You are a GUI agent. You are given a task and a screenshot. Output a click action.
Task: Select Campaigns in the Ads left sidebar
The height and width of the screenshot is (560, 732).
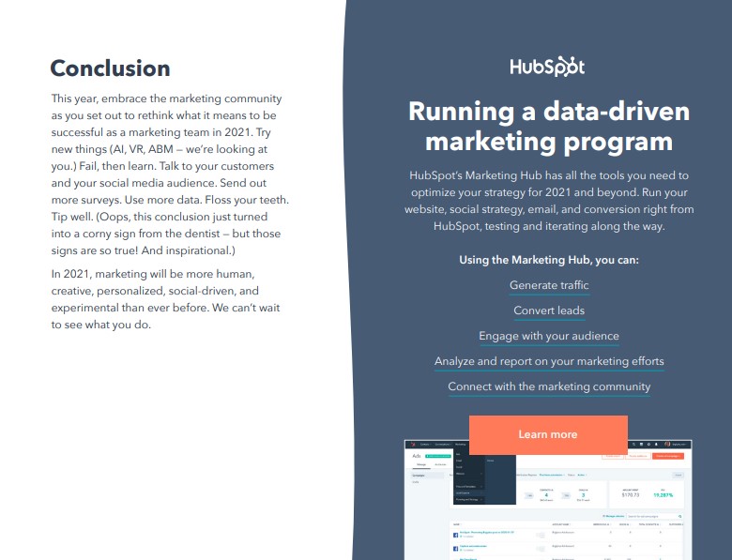click(419, 476)
